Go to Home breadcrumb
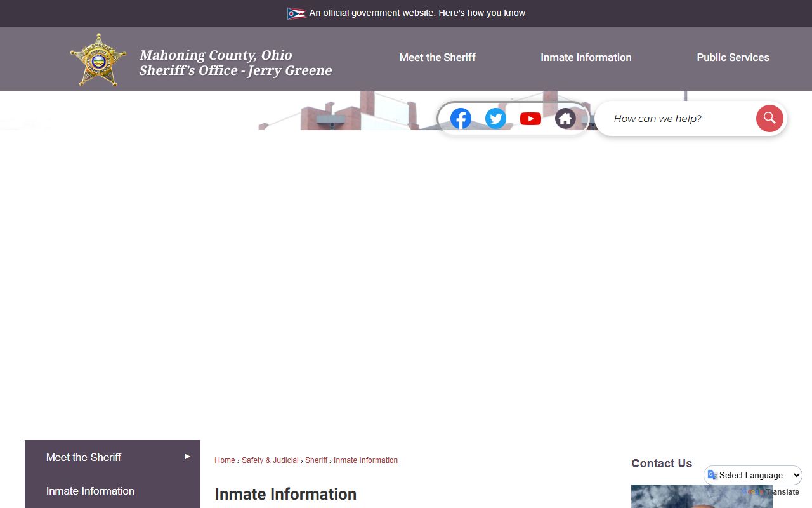The image size is (812, 508). (x=225, y=460)
